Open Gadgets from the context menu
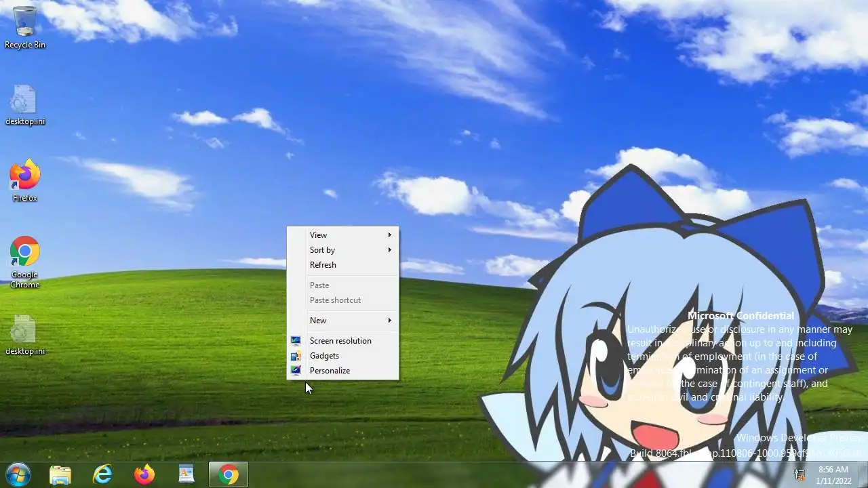The width and height of the screenshot is (868, 488). tap(342, 356)
